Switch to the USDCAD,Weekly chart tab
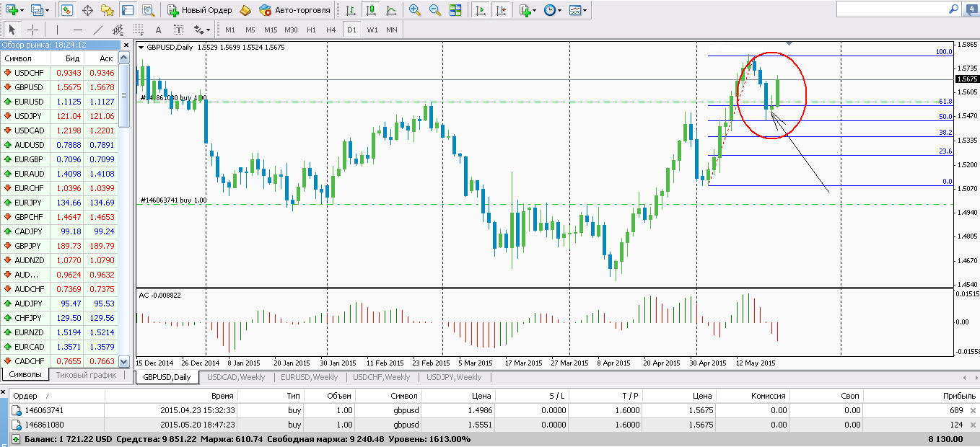Viewport: 980px width, 447px height. 236,377
